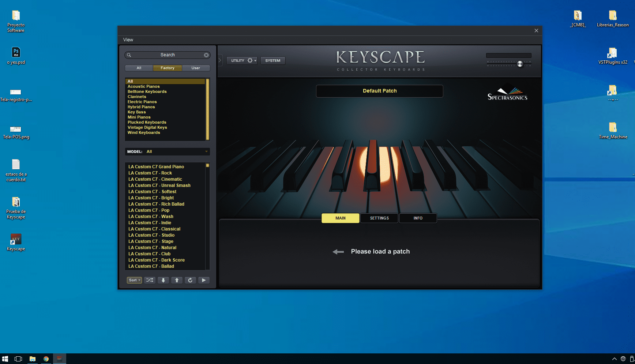Switch patch filter to User

click(196, 68)
